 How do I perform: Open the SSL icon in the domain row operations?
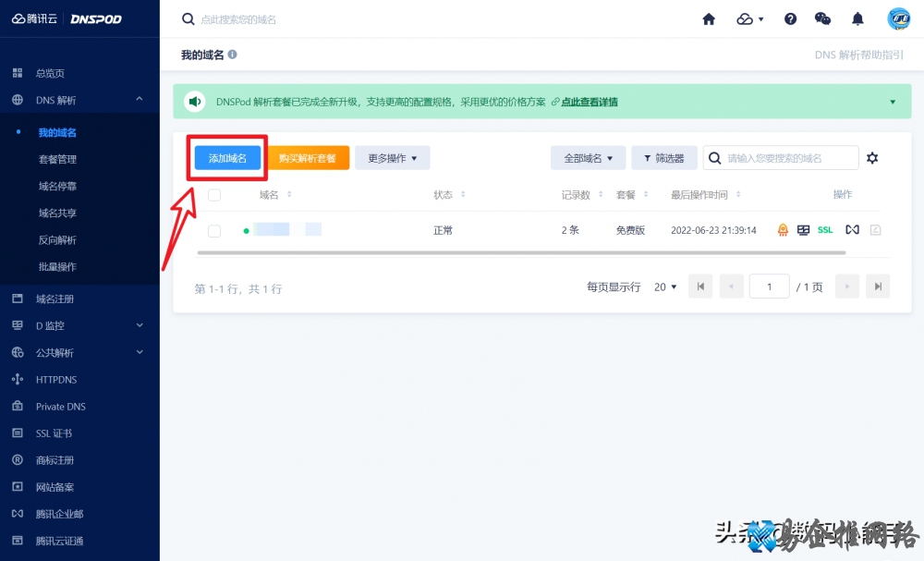(824, 230)
